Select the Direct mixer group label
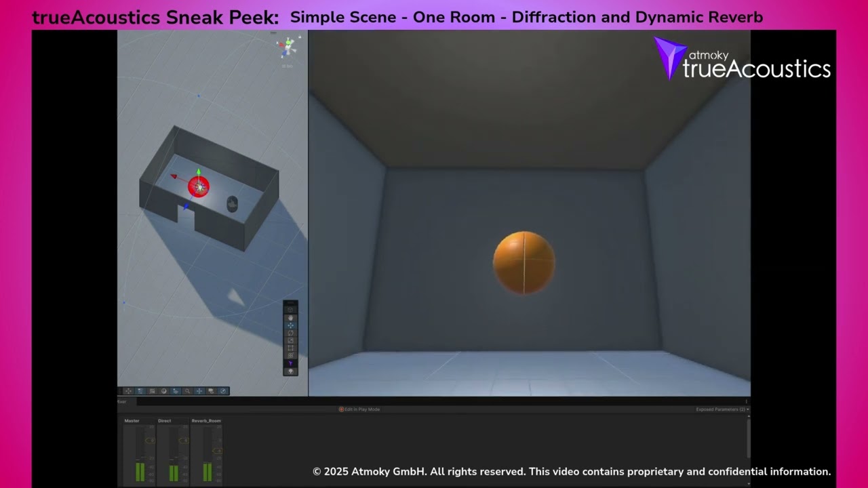 [165, 421]
